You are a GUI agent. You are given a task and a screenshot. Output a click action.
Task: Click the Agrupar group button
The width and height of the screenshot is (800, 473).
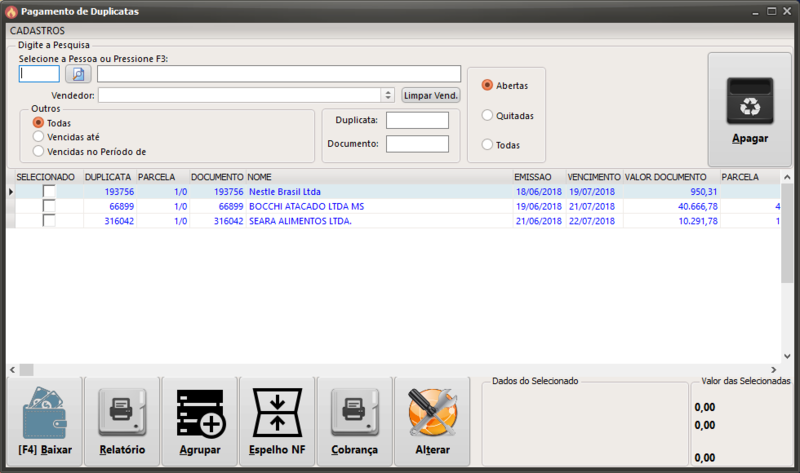(x=200, y=421)
